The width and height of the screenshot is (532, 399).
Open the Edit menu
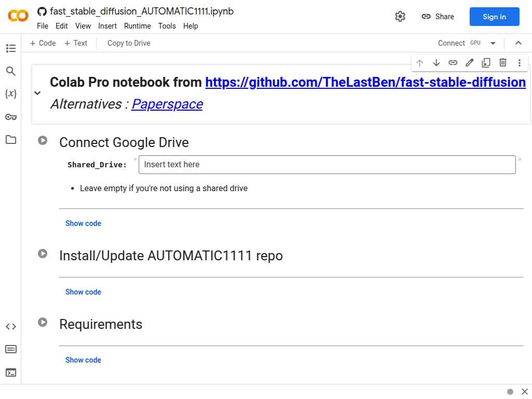(x=61, y=26)
